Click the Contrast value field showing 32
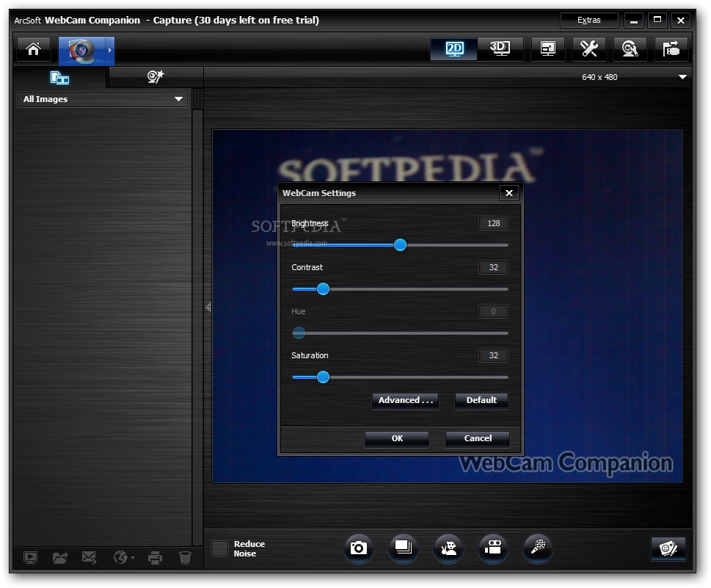Screen dimensions: 711x588 click(x=493, y=267)
